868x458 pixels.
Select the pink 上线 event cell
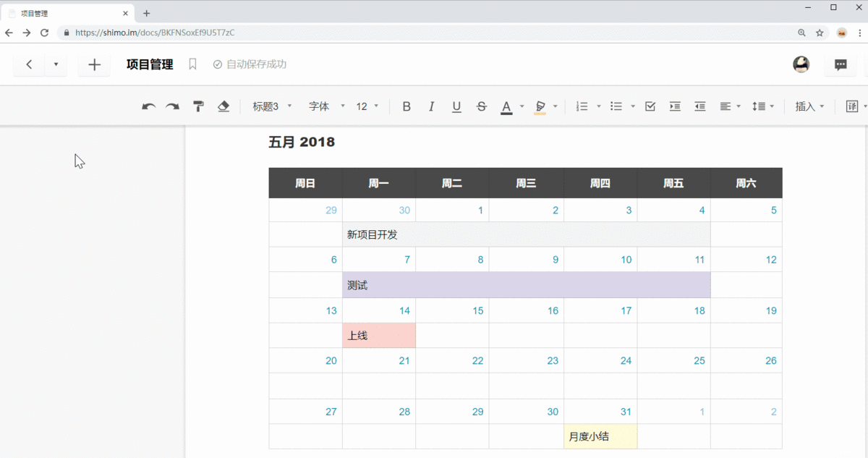tap(379, 336)
